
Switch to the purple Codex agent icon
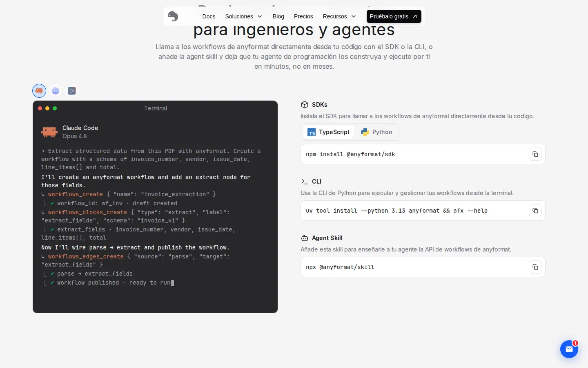point(56,91)
